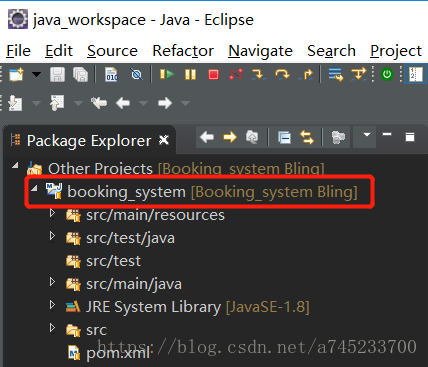The width and height of the screenshot is (428, 367).
Task: Collapse the booking_system project node
Action: [x=34, y=188]
